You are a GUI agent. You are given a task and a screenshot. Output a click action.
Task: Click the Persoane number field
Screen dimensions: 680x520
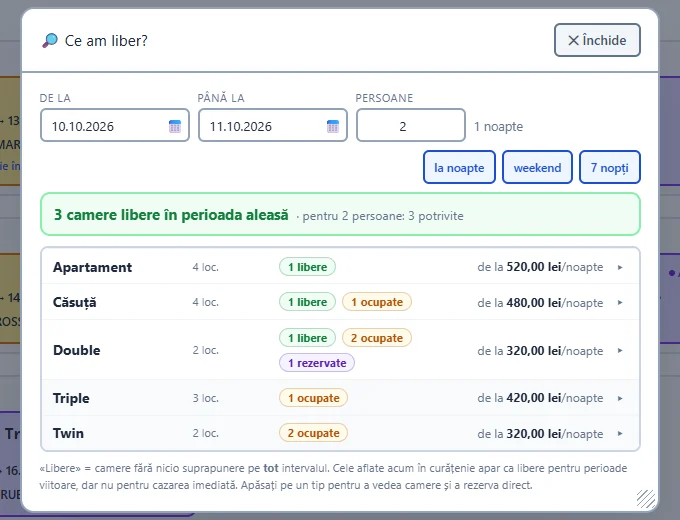tap(411, 125)
